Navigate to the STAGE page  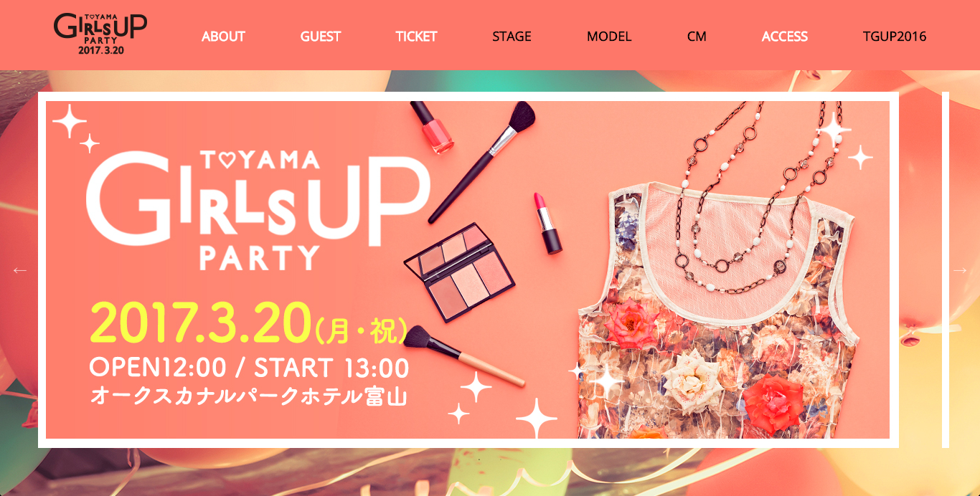pyautogui.click(x=512, y=37)
